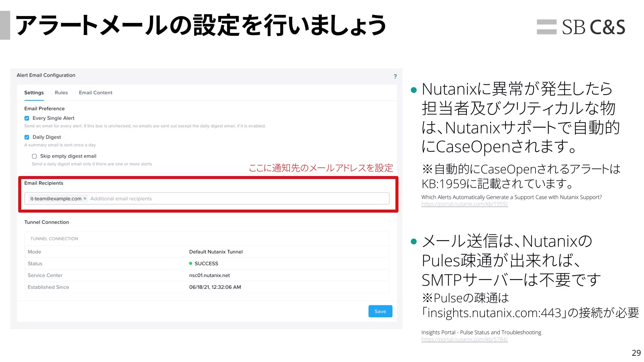Viewport: 644px width, 362px height.
Task: Click the Established Since row label
Action: coord(48,287)
